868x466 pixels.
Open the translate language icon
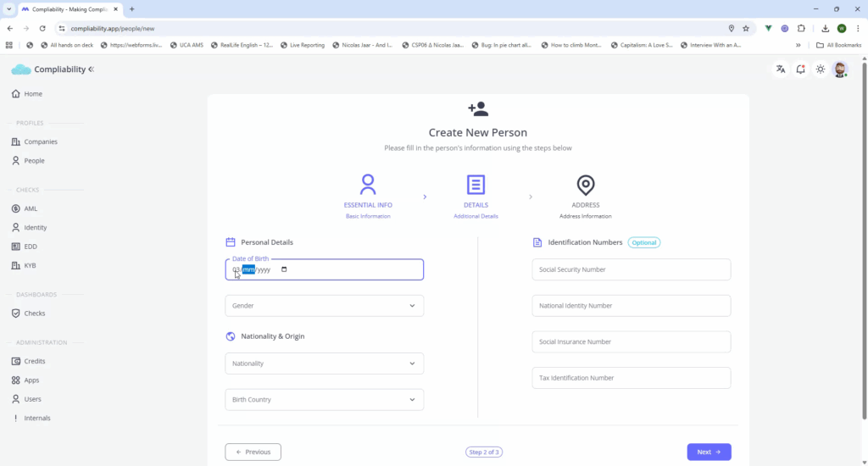pos(780,69)
